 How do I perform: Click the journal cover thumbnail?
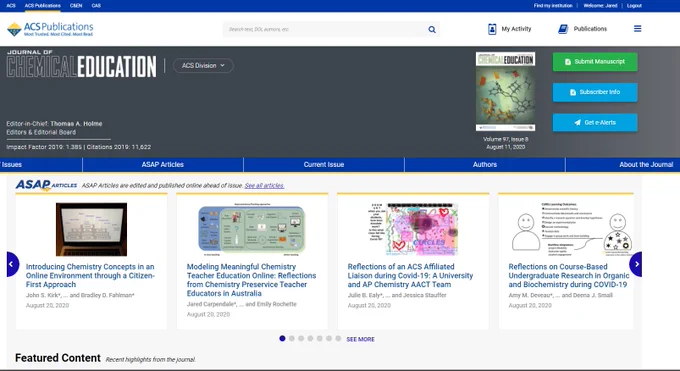point(505,92)
